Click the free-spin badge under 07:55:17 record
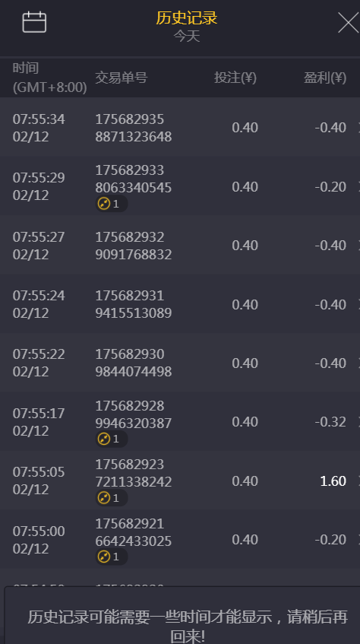Viewport: 360px width, 644px height. pos(111,439)
